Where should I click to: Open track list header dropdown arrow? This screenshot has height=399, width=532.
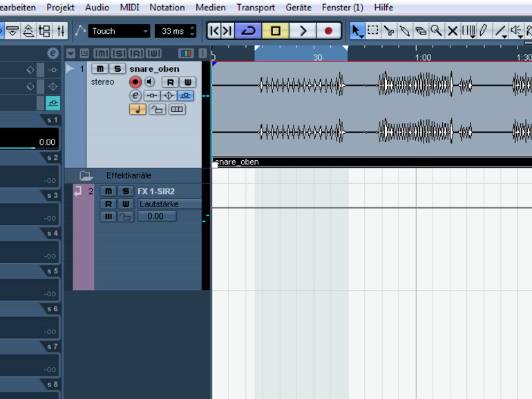[70, 53]
